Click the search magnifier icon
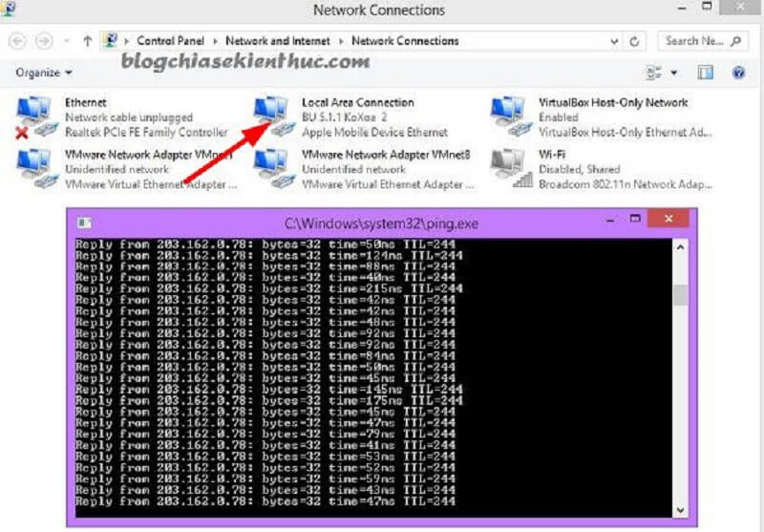This screenshot has height=532, width=764. (x=736, y=41)
